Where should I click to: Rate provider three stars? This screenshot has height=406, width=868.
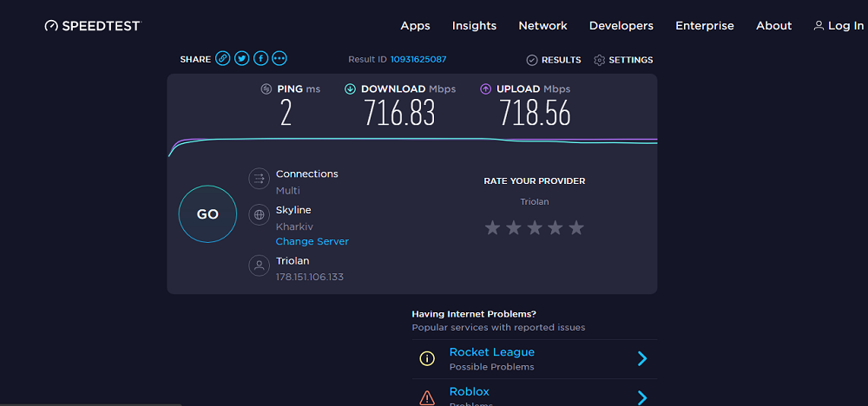[534, 227]
